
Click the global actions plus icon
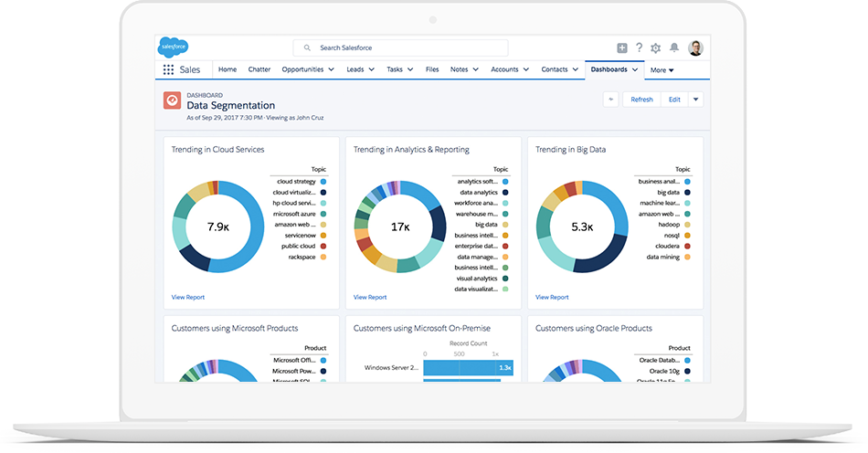coord(622,47)
